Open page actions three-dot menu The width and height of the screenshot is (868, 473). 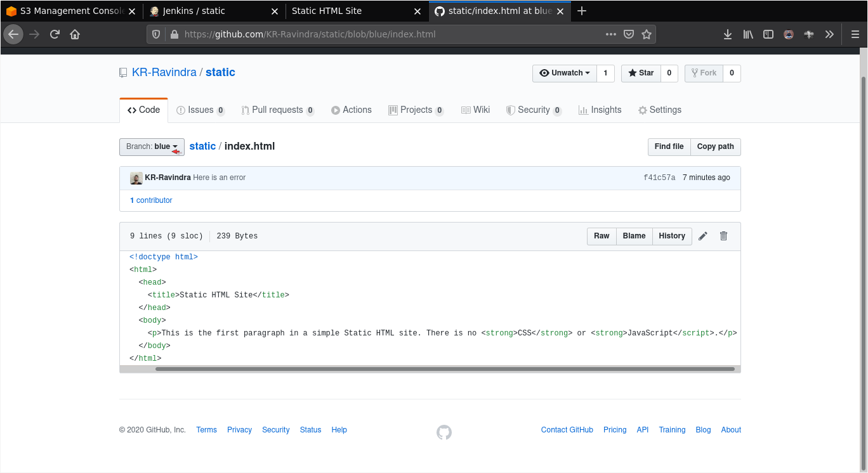click(x=611, y=34)
